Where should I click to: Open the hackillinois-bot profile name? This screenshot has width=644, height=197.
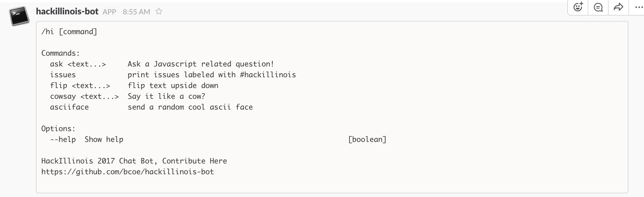pyautogui.click(x=67, y=11)
